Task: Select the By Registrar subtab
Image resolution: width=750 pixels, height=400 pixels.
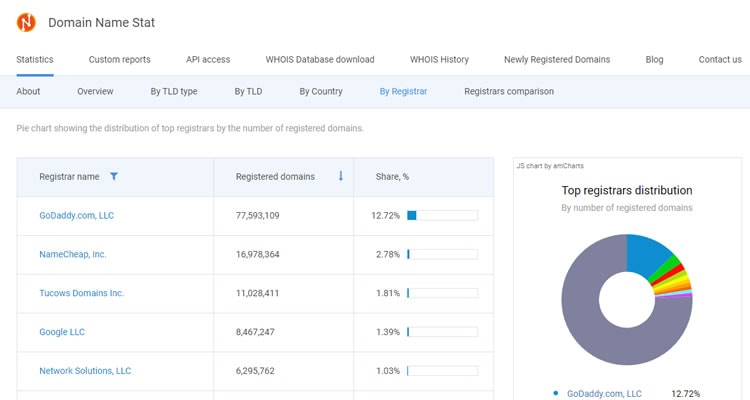Action: coord(403,91)
